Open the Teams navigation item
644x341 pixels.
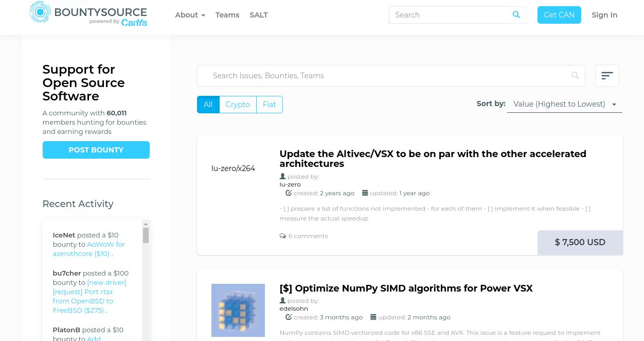(x=227, y=15)
